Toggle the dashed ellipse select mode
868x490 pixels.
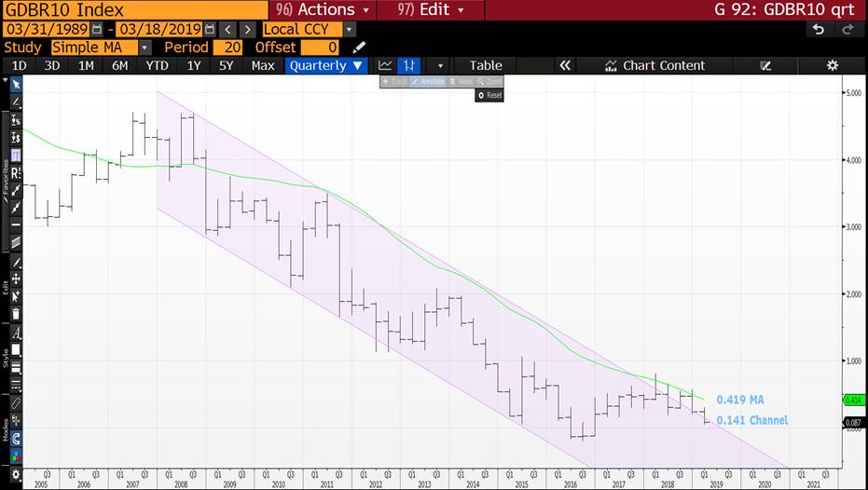point(16,403)
